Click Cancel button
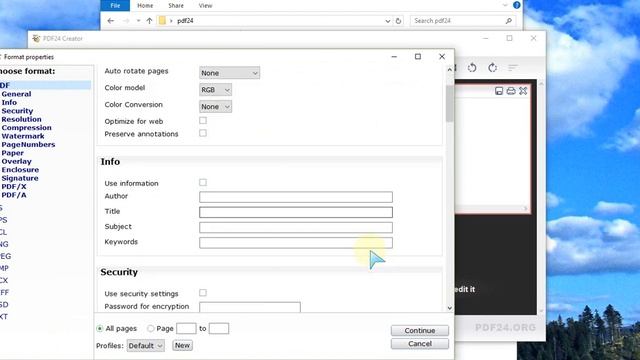 (420, 344)
